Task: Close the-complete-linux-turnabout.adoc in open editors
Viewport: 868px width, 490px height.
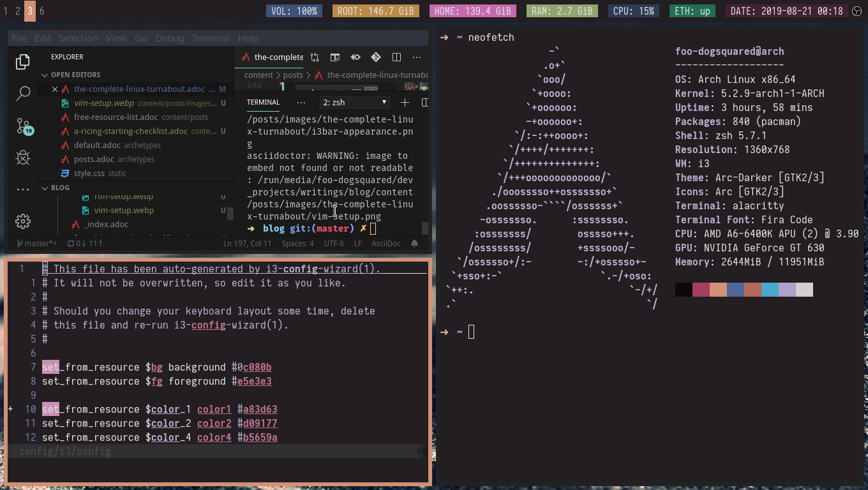Action: point(55,89)
